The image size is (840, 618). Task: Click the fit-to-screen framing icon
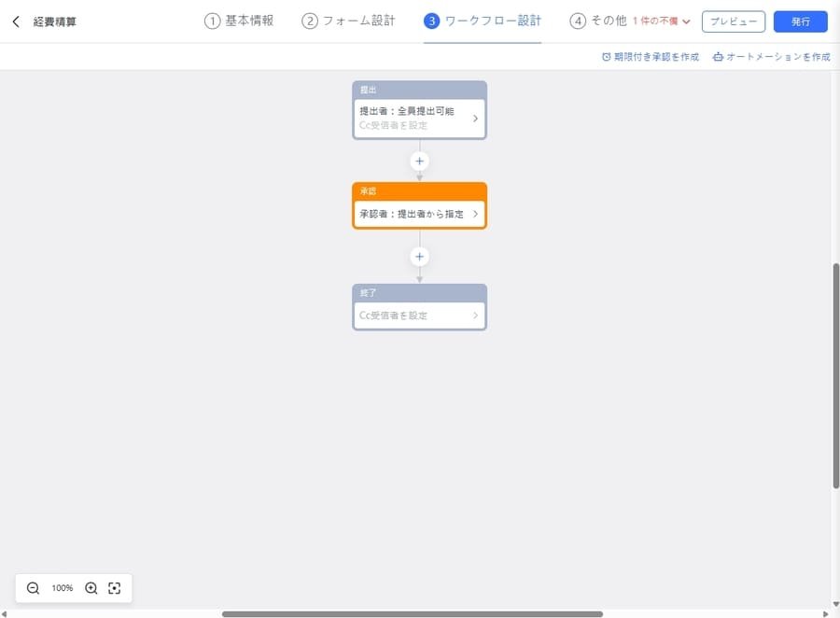(x=114, y=588)
